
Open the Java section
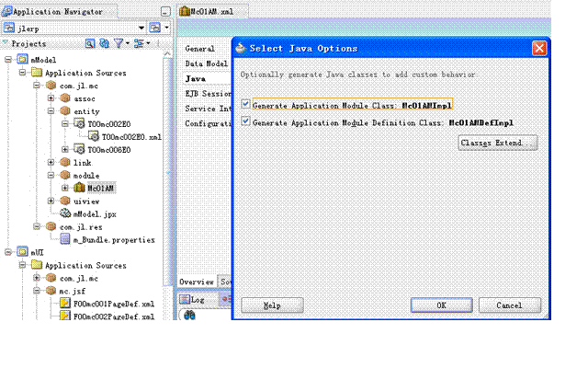tap(196, 78)
